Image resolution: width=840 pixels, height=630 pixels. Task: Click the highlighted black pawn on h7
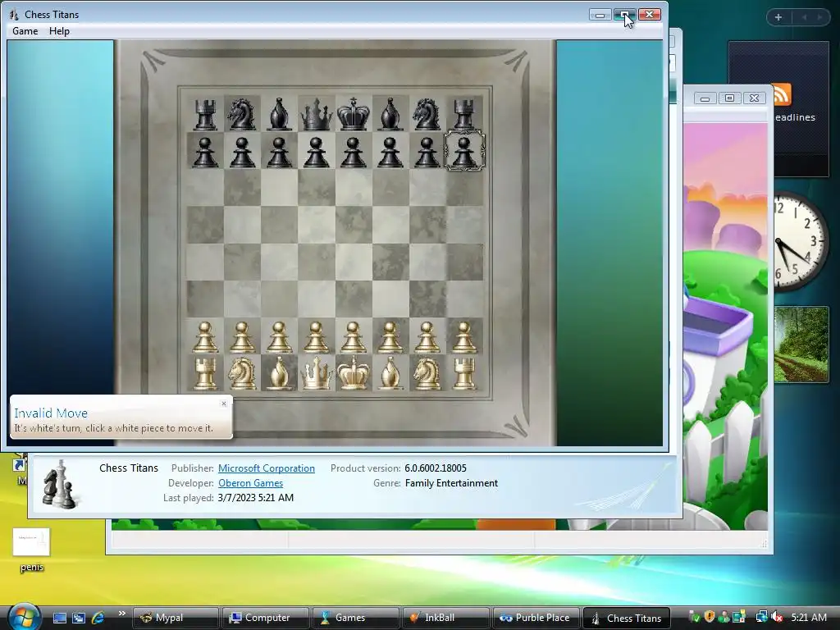pyautogui.click(x=464, y=152)
